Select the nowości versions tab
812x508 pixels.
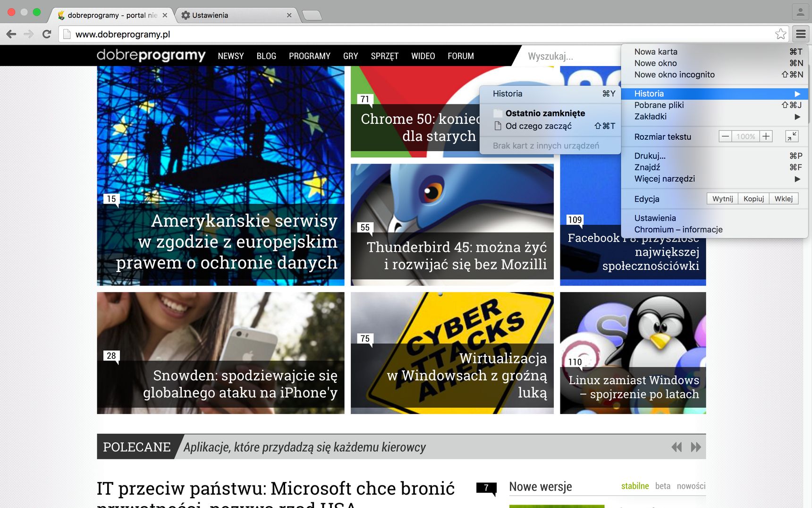pos(691,486)
